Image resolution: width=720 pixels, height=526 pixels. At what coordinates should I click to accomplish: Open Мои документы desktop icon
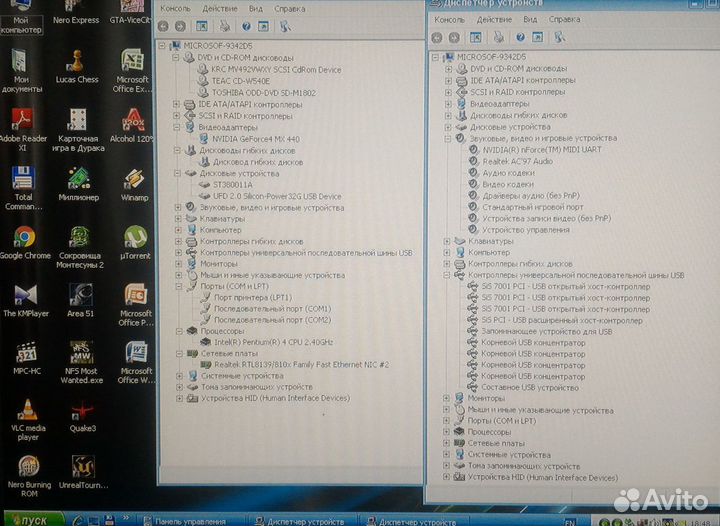[x=21, y=71]
